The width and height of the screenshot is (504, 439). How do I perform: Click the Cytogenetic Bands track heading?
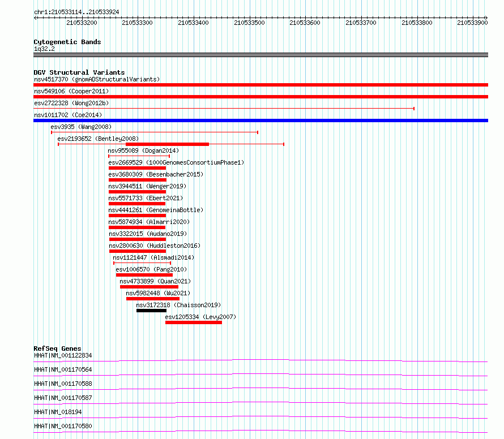point(67,42)
